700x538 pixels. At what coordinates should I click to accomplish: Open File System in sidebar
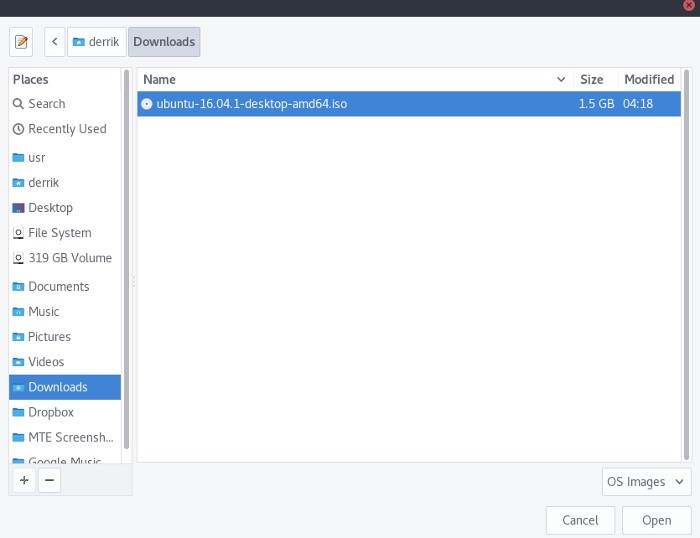59,233
